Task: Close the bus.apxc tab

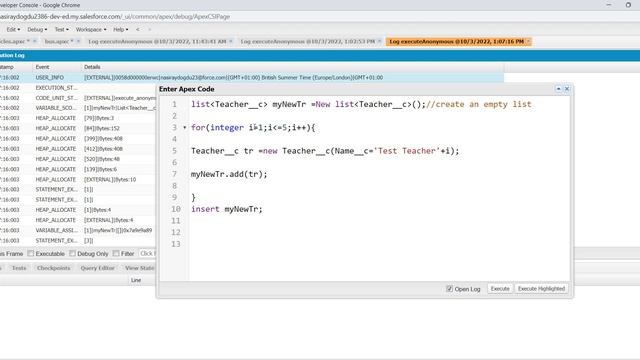Action: pyautogui.click(x=78, y=41)
